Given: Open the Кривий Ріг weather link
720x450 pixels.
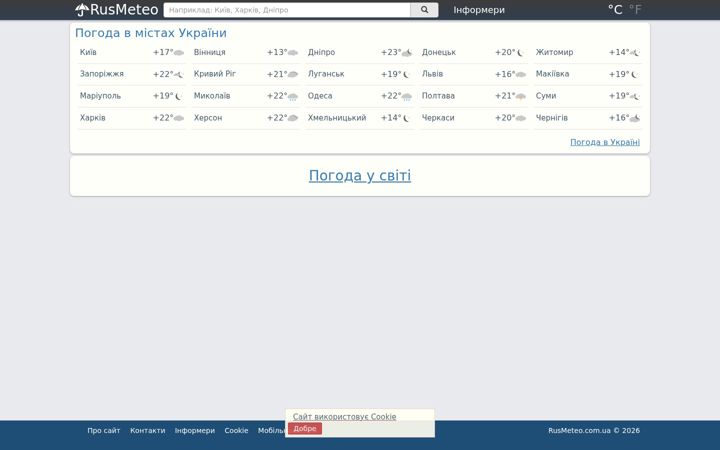Looking at the screenshot, I should 215,74.
